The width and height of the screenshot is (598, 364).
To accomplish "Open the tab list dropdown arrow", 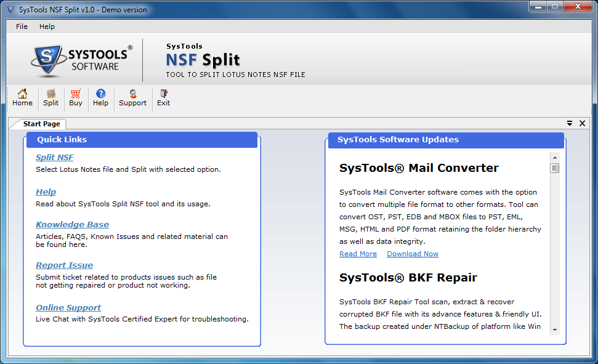I will pyautogui.click(x=570, y=123).
